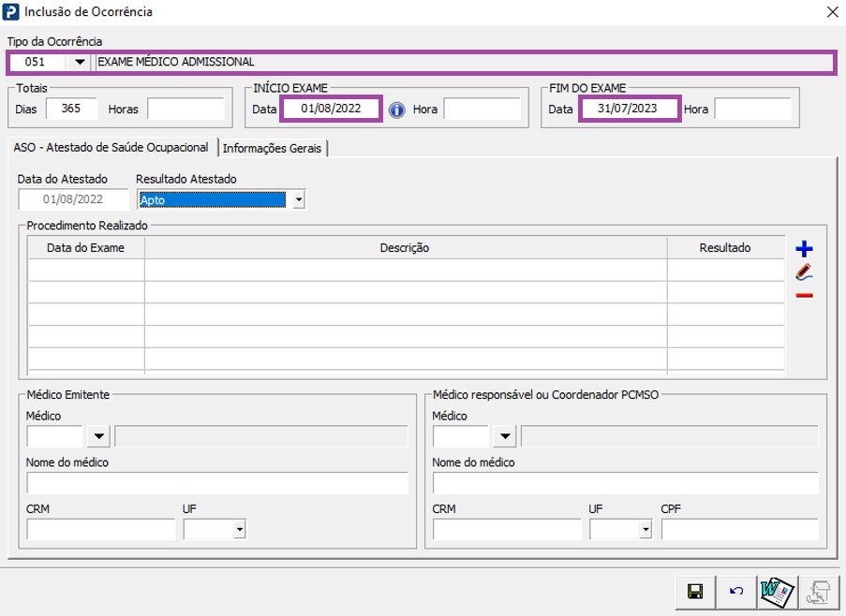Click the FIM DO EXAME date field
This screenshot has height=616, width=846.
click(x=629, y=109)
